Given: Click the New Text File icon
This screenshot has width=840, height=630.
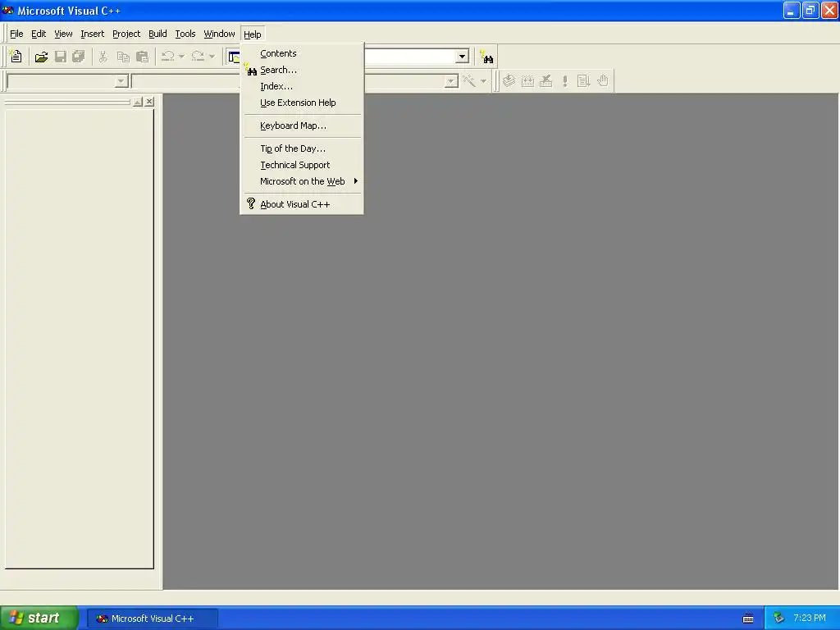Looking at the screenshot, I should coord(16,57).
